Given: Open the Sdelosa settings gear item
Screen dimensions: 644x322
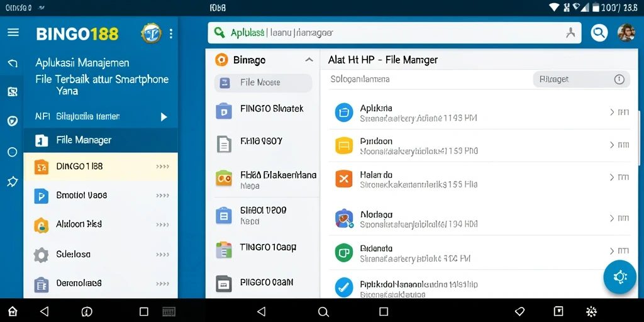Looking at the screenshot, I should [101, 255].
